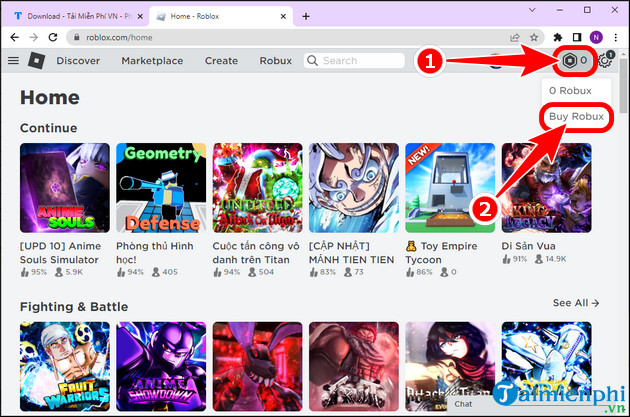Choose Buy Robux from the dropdown
Screen dimensions: 630x417
click(x=576, y=117)
